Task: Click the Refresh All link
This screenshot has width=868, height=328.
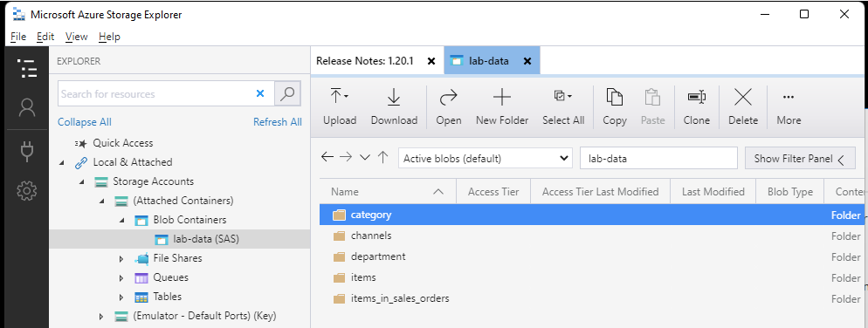Action: click(278, 122)
